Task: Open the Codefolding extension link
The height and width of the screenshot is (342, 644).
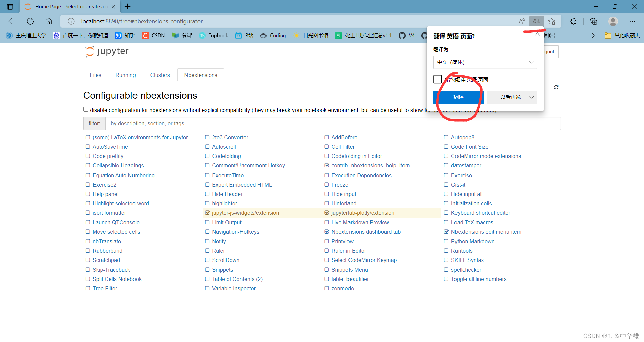Action: pyautogui.click(x=226, y=156)
